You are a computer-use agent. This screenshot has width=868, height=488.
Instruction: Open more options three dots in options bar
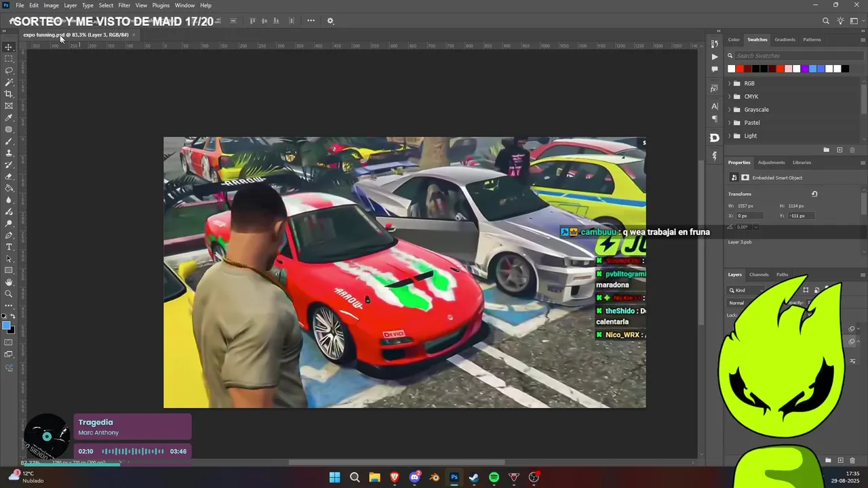click(311, 21)
